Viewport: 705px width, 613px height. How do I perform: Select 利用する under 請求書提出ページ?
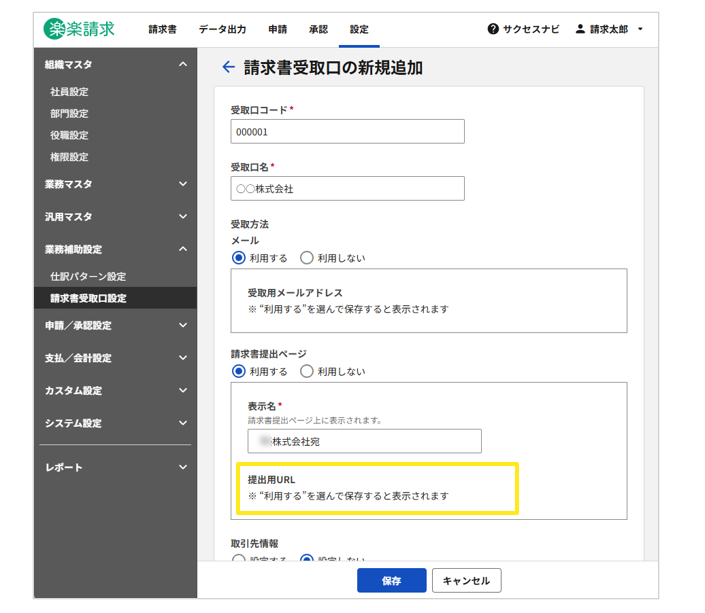(x=239, y=371)
